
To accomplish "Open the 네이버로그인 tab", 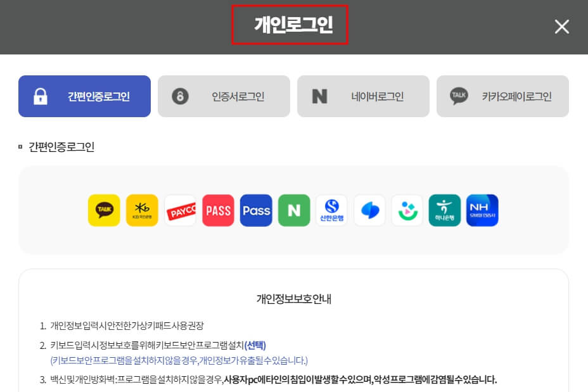I will 363,96.
